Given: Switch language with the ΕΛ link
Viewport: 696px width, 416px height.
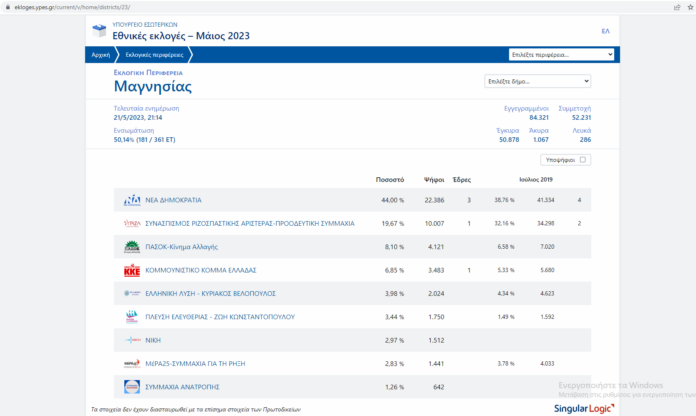Looking at the screenshot, I should (x=605, y=31).
